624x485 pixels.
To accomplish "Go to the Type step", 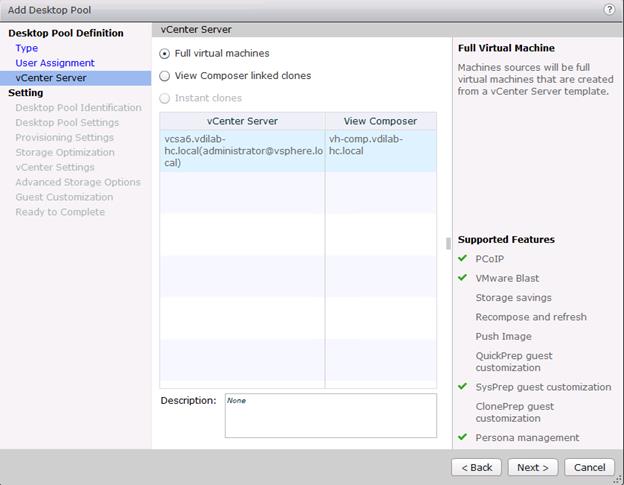I will (27, 48).
